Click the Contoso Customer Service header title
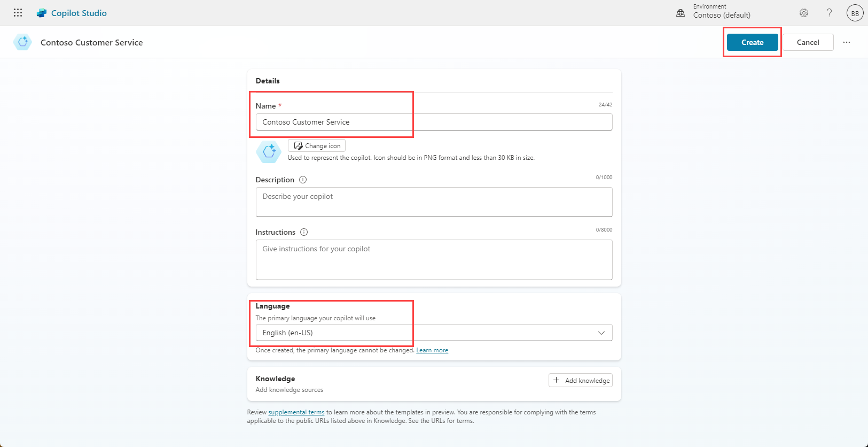 point(92,42)
